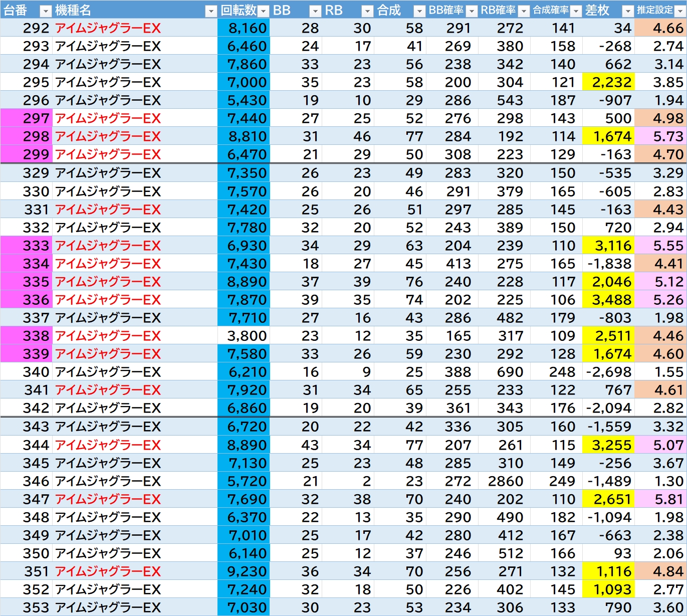Open the 合成確率 column filter dropdown
The width and height of the screenshot is (687, 616).
pyautogui.click(x=576, y=11)
